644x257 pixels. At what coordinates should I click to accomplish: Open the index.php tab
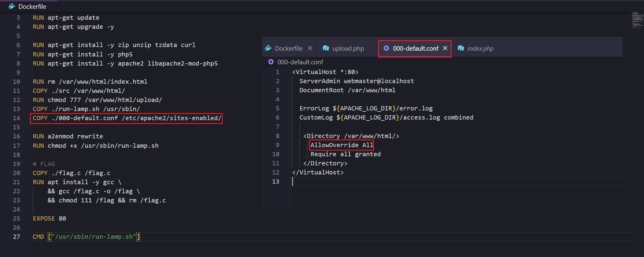coord(480,49)
